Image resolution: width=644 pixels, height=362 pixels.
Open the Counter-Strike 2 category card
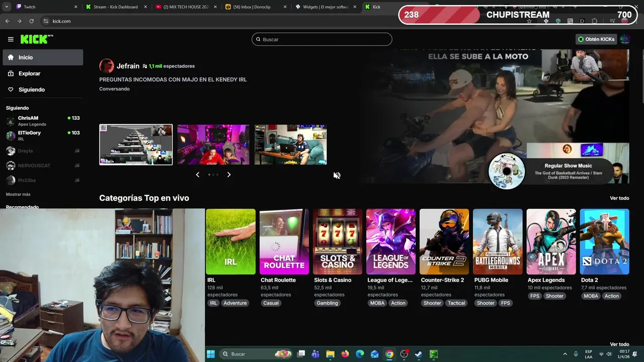(x=444, y=242)
